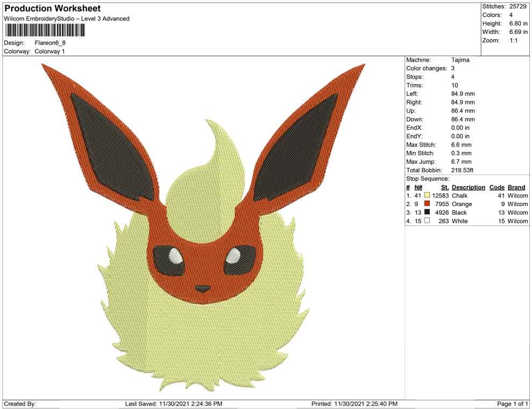Click the 'Code' column header
Viewport: 532px width, 409px height.
pos(497,187)
